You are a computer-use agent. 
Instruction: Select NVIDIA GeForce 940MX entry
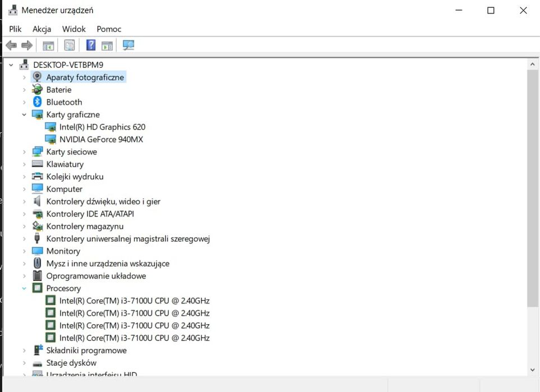coord(101,140)
